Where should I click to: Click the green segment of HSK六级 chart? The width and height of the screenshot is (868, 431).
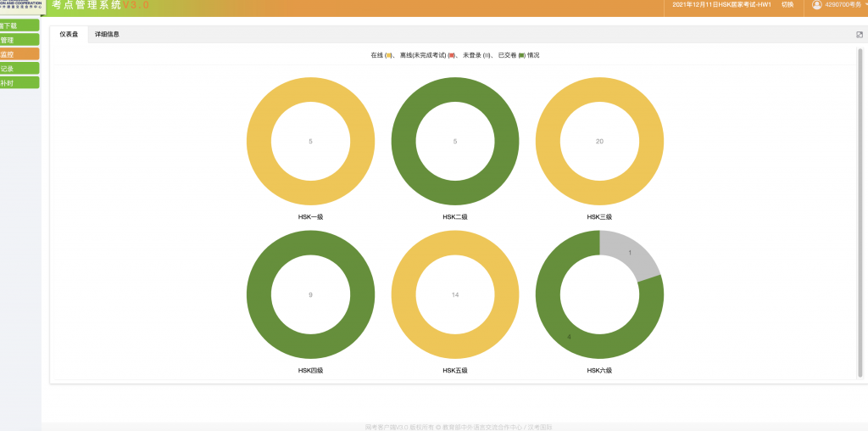coord(570,337)
